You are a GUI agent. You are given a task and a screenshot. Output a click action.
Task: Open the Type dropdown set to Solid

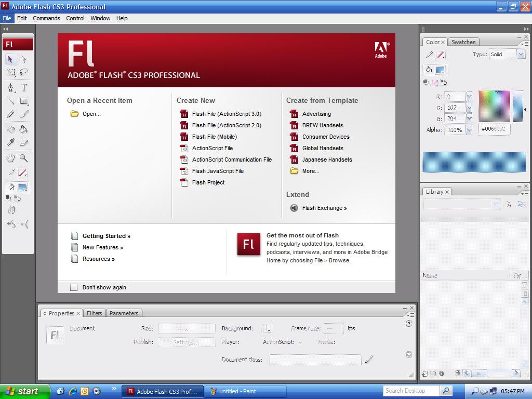[521, 54]
